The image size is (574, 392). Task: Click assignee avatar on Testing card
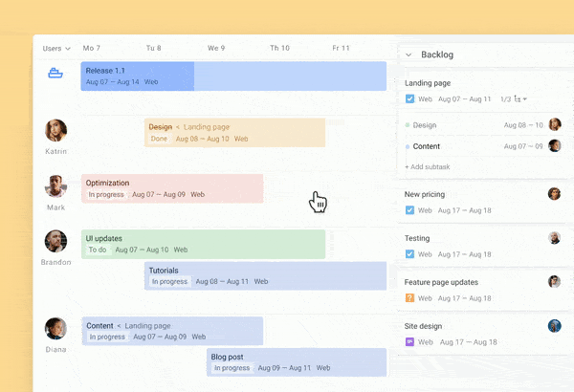pos(554,238)
